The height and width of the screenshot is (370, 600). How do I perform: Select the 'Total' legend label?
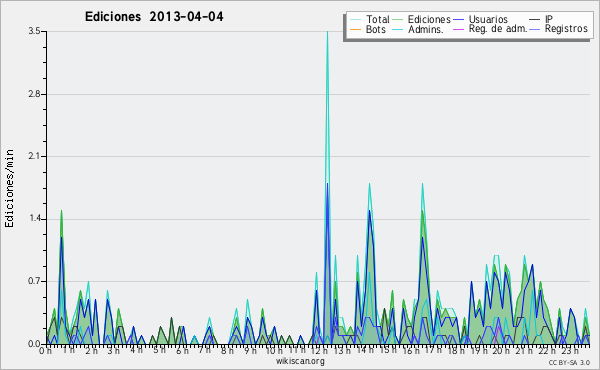(378, 19)
